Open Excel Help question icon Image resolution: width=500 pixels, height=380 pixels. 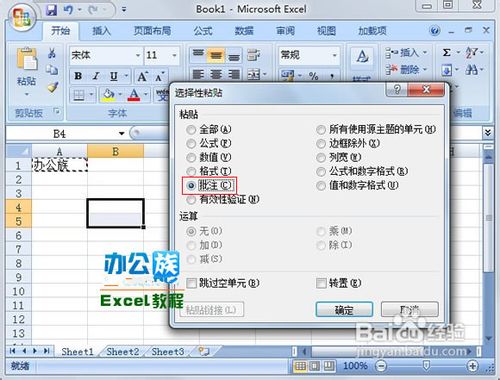click(435, 31)
